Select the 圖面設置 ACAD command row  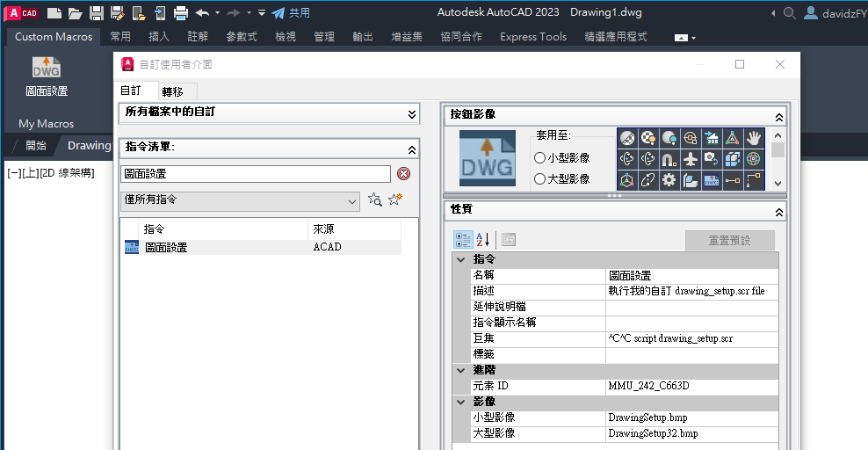[x=263, y=247]
